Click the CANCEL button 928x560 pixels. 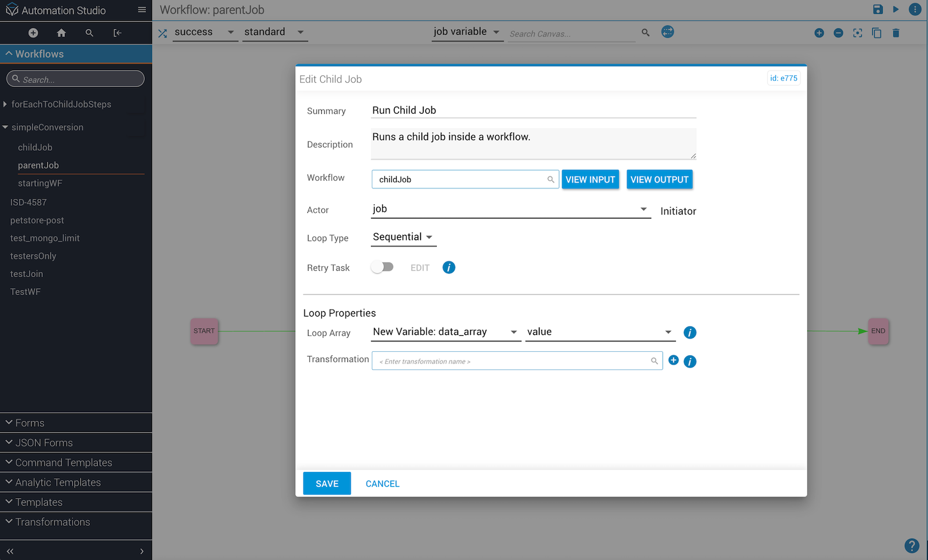tap(382, 483)
